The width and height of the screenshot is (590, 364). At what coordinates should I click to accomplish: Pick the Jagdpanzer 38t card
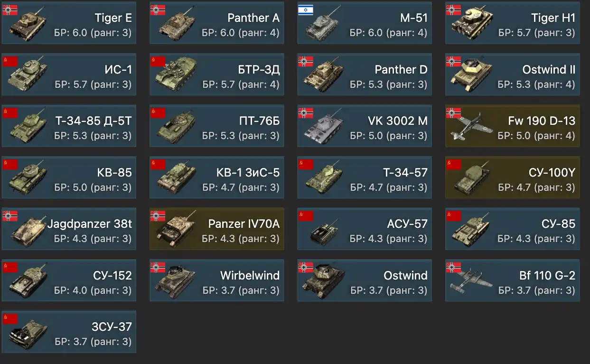click(x=69, y=229)
